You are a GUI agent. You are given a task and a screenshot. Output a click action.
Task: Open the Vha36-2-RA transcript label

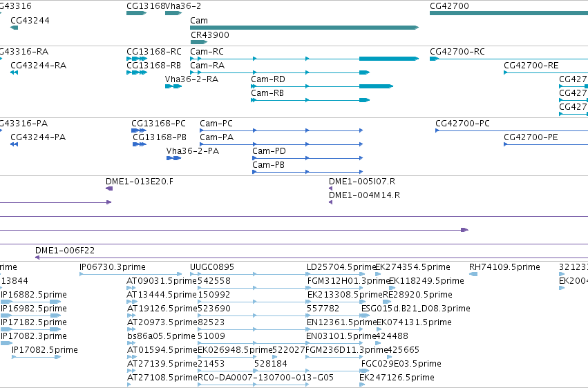click(x=191, y=79)
